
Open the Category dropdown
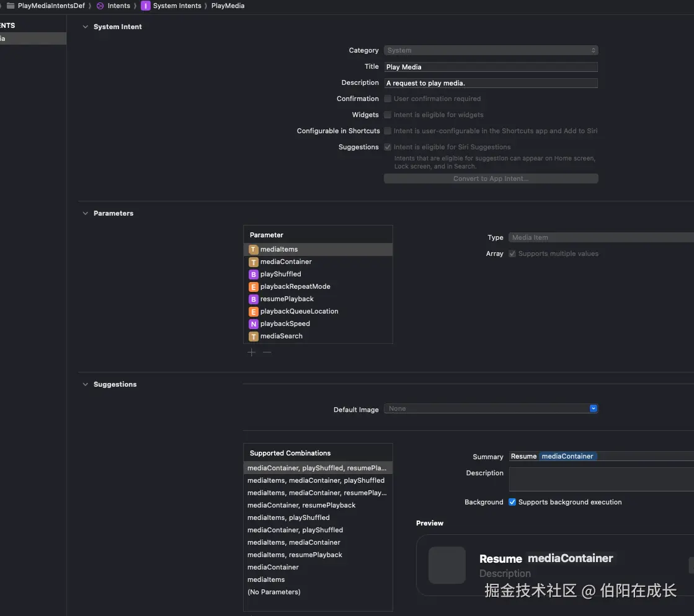(491, 50)
